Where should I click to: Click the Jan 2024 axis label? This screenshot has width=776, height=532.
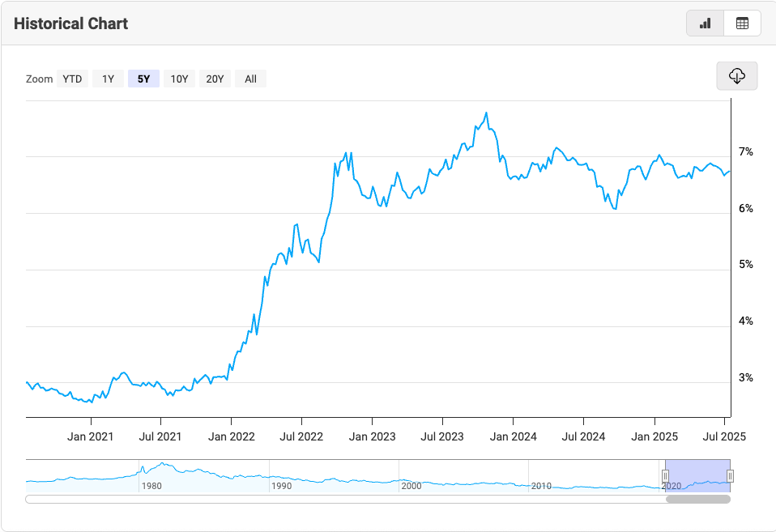click(x=514, y=436)
